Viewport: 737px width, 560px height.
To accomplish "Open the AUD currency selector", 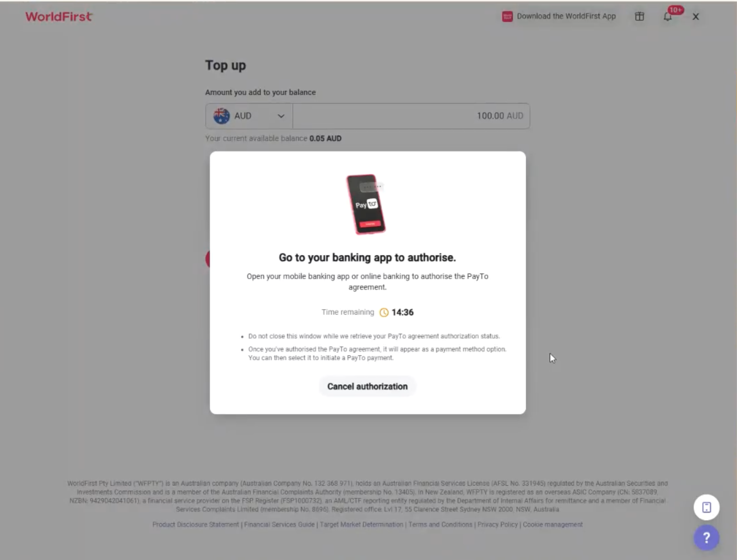I will point(249,116).
